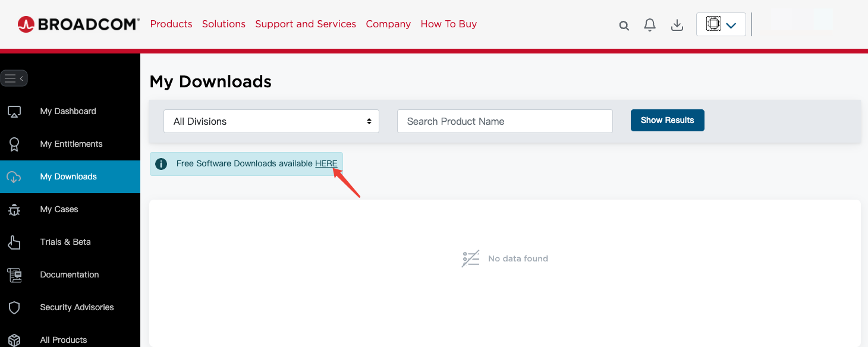
Task: Click the All Products box icon
Action: (x=14, y=340)
